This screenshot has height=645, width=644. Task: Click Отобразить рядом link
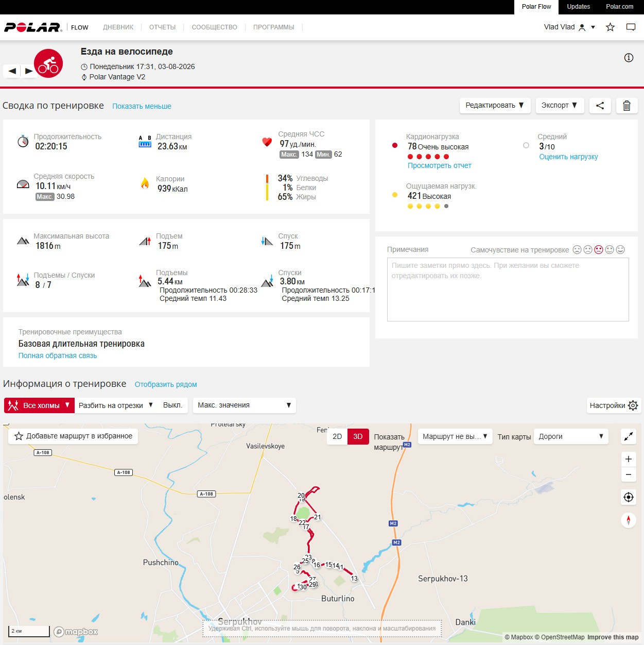point(166,384)
